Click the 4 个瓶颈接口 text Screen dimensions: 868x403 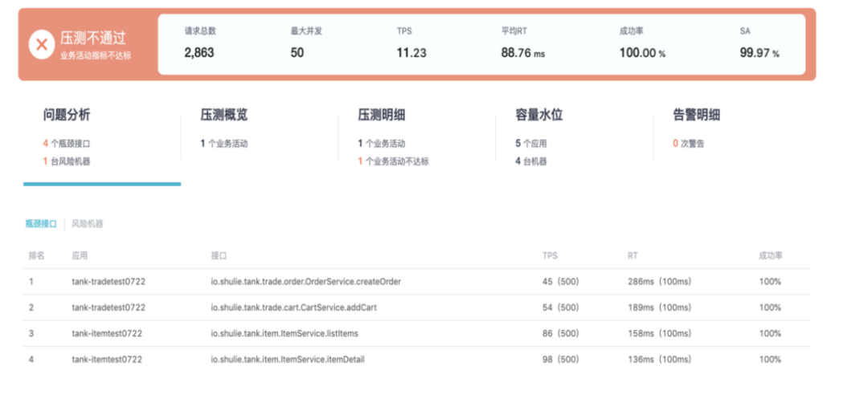(x=67, y=144)
